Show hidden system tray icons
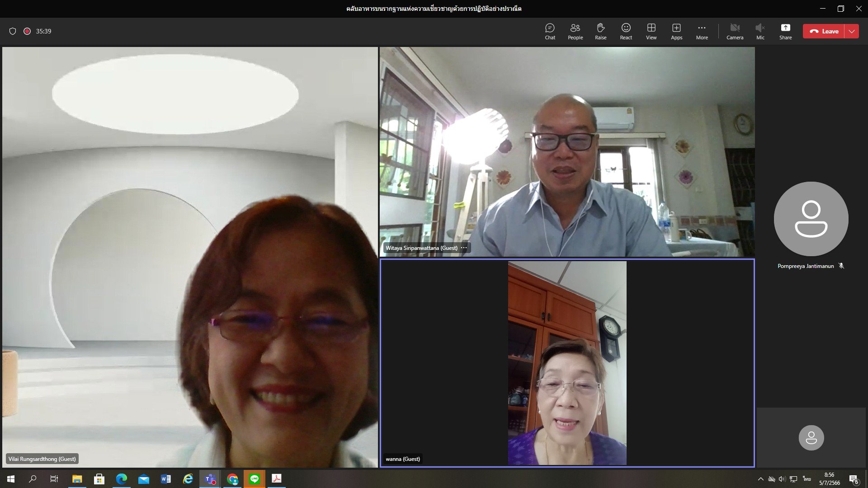 pyautogui.click(x=760, y=479)
